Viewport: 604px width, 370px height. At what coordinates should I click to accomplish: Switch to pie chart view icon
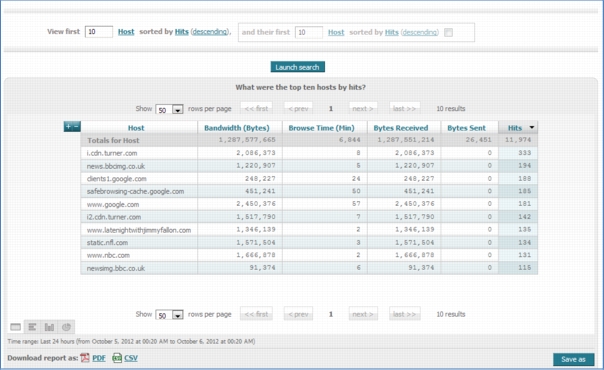(x=66, y=327)
